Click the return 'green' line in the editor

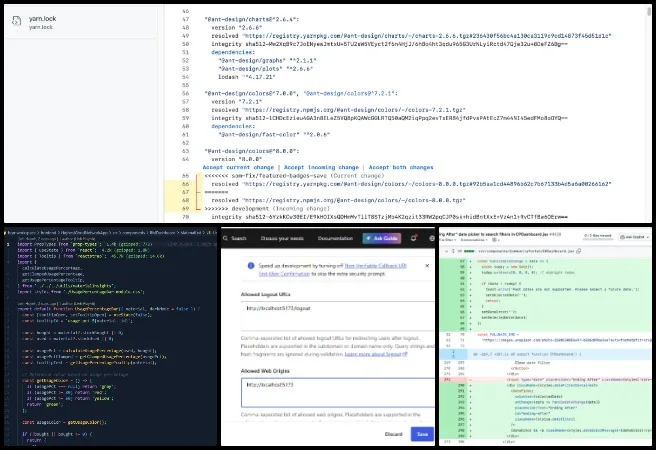click(45, 404)
